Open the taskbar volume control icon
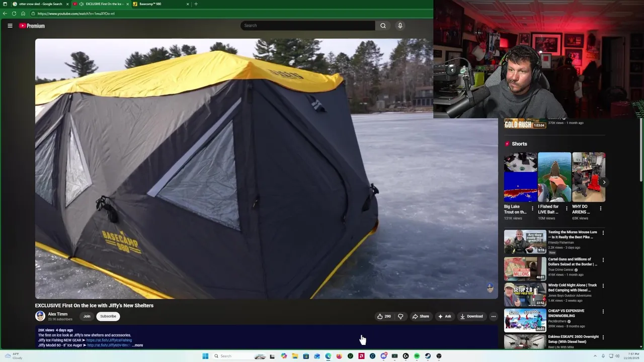 [x=618, y=356]
